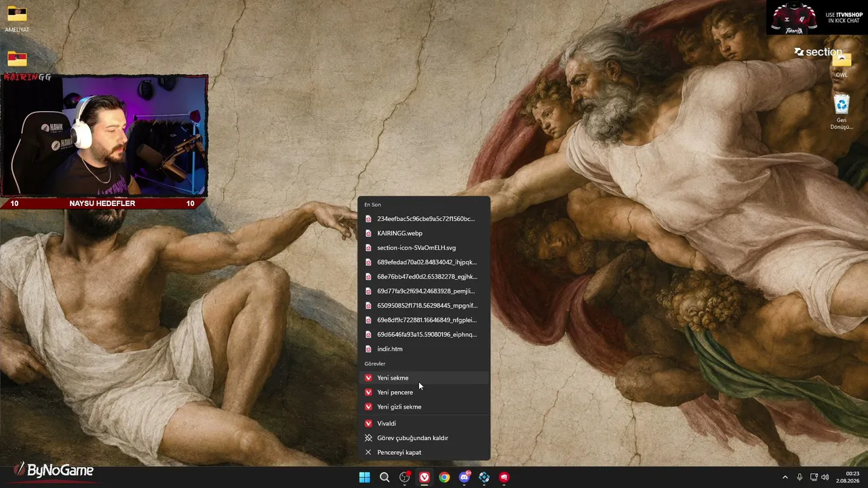
Task: Open recent file section-icon-SVaOmELH.svg
Action: (x=424, y=247)
